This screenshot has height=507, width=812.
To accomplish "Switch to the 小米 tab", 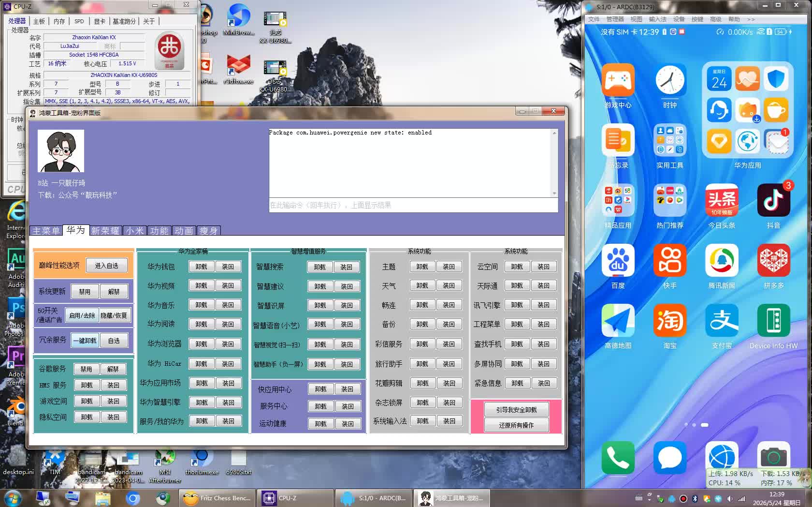I will [x=135, y=231].
